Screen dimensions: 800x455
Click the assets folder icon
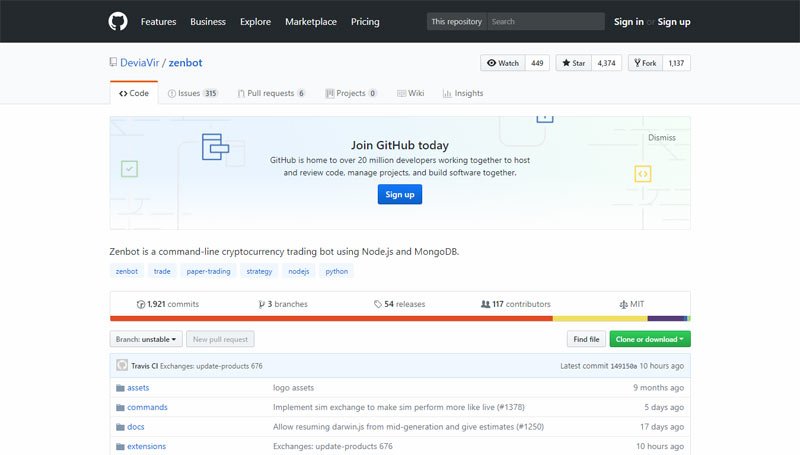[120, 388]
